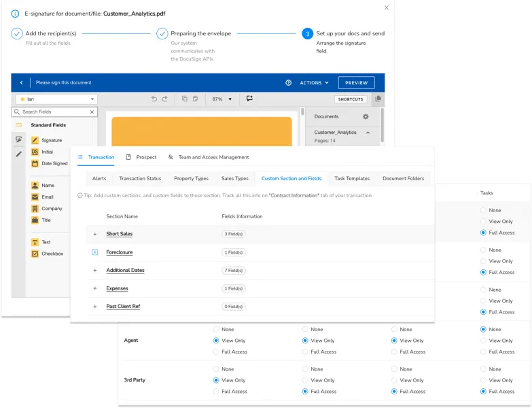
Task: Select View Only for Agent in first column
Action: pyautogui.click(x=216, y=341)
